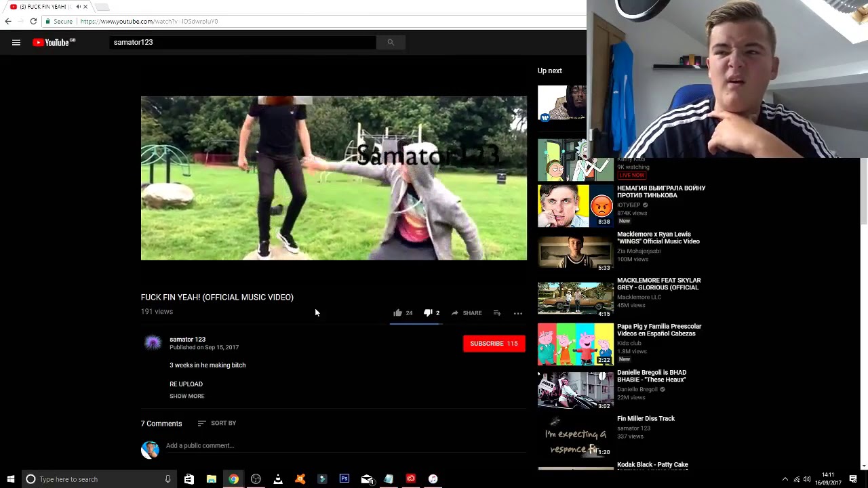Open Macklemore x Ryan Lewis WINGS title link
Image resolution: width=868 pixels, height=488 pixels.
658,238
